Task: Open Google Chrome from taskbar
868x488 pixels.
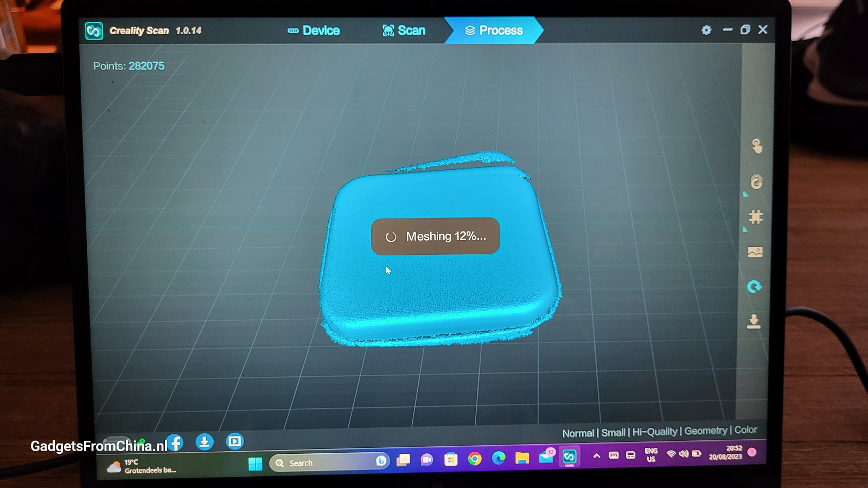Action: [475, 459]
